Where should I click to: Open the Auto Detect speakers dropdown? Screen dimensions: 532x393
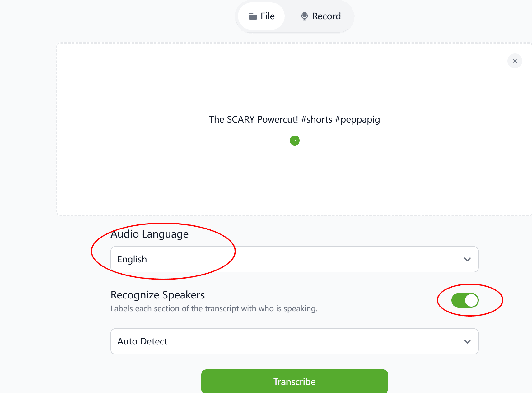[x=294, y=341]
